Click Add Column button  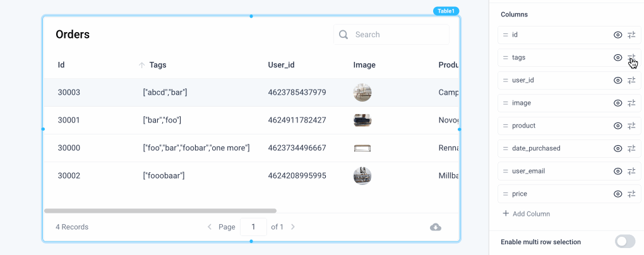(526, 213)
